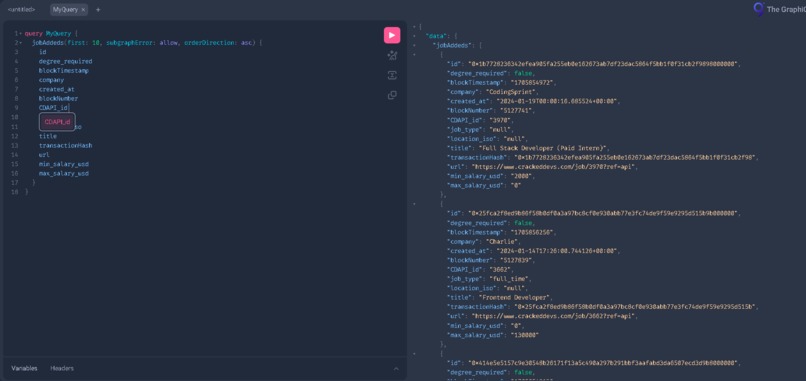The width and height of the screenshot is (806, 381).
Task: Click the id hash starting 0x25fca2 in response
Action: click(602, 213)
